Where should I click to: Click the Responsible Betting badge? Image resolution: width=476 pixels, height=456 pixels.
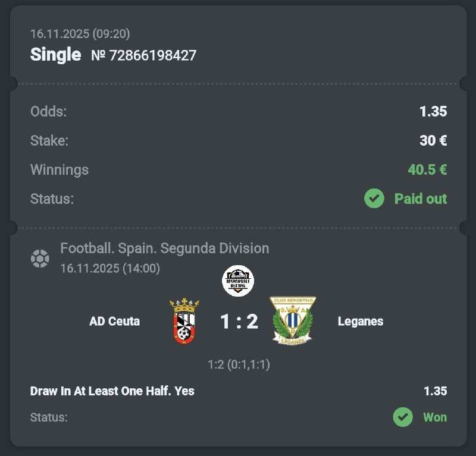coord(238,281)
